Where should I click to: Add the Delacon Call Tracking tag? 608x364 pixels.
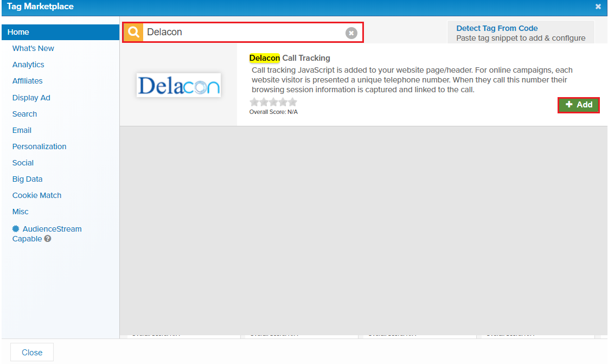[x=579, y=105]
